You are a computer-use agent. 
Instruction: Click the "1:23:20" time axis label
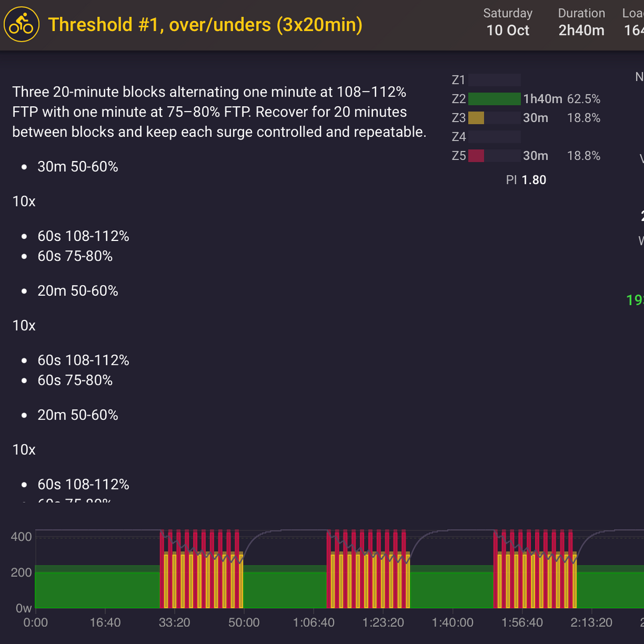(383, 623)
